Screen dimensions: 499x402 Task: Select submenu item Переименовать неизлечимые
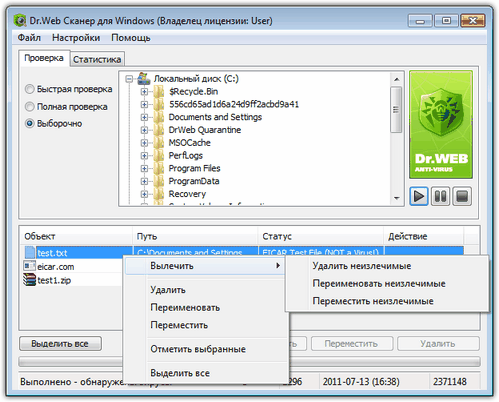[x=387, y=284]
